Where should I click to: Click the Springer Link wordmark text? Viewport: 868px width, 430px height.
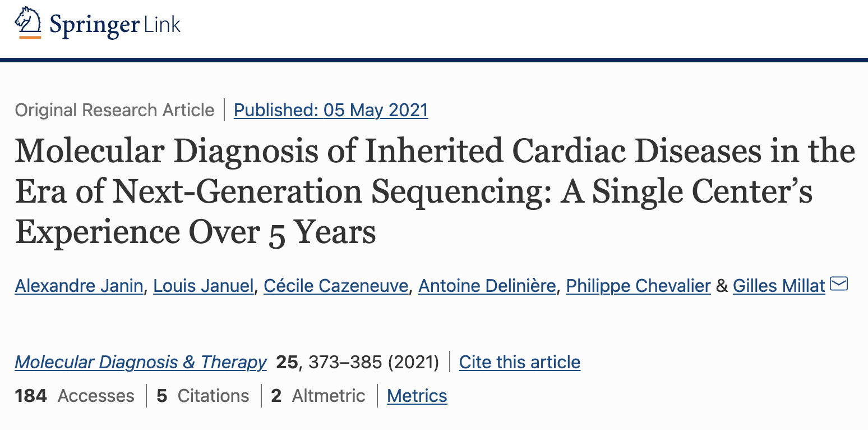115,25
